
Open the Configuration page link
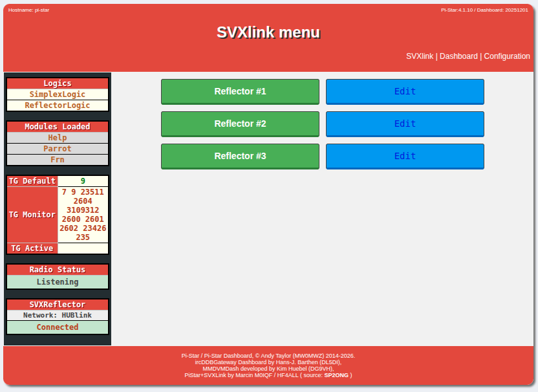[x=507, y=56]
